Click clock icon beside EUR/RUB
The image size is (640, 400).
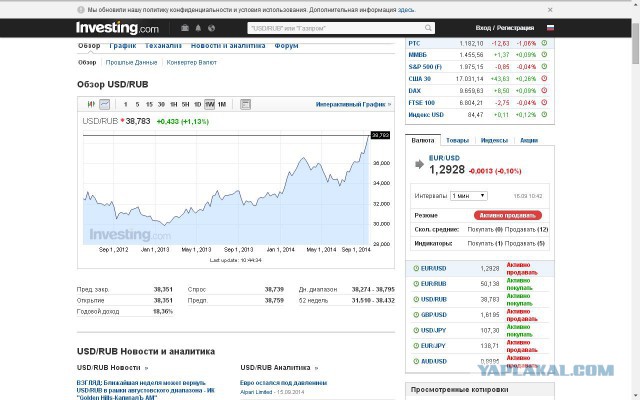[416, 284]
